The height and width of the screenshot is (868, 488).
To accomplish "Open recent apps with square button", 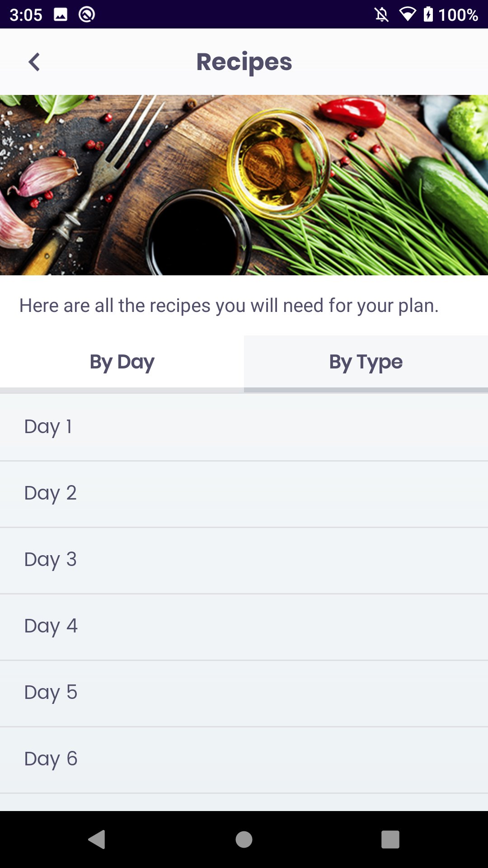I will click(390, 840).
